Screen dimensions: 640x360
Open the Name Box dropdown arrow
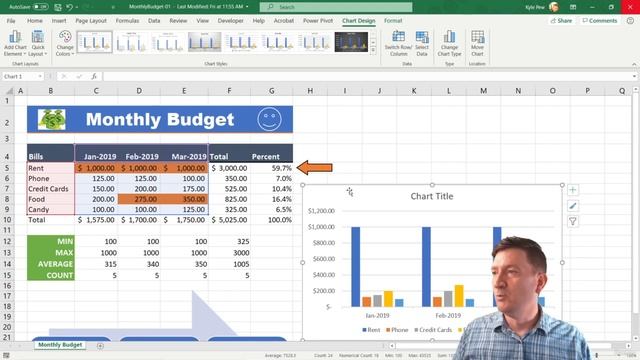click(x=40, y=76)
